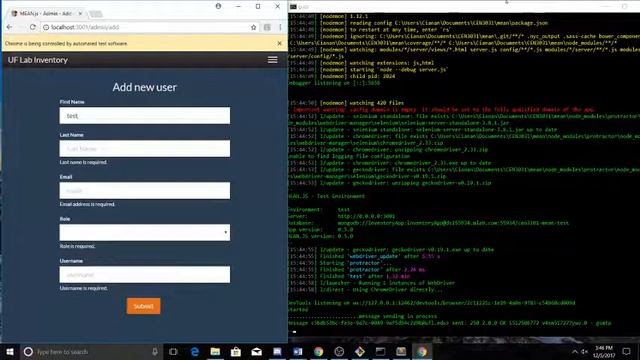Open the clock showing 3:46 PM
This screenshot has width=640, height=360.
(x=604, y=351)
